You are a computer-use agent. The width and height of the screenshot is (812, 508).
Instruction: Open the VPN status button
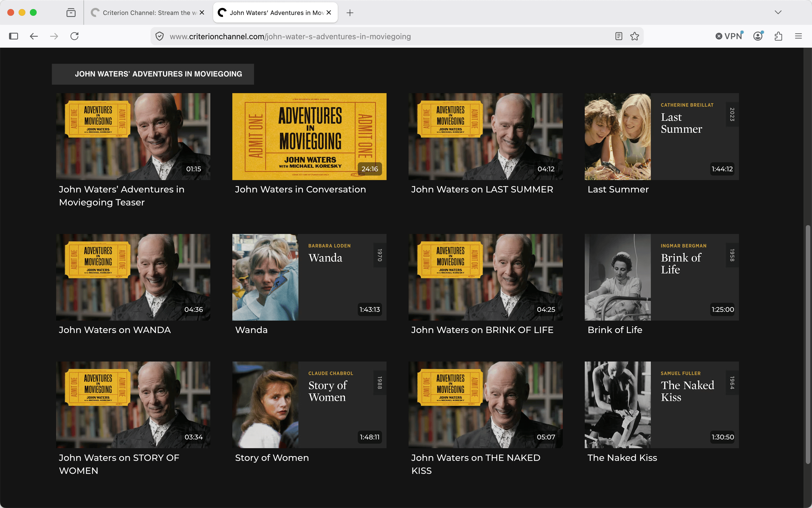point(729,36)
